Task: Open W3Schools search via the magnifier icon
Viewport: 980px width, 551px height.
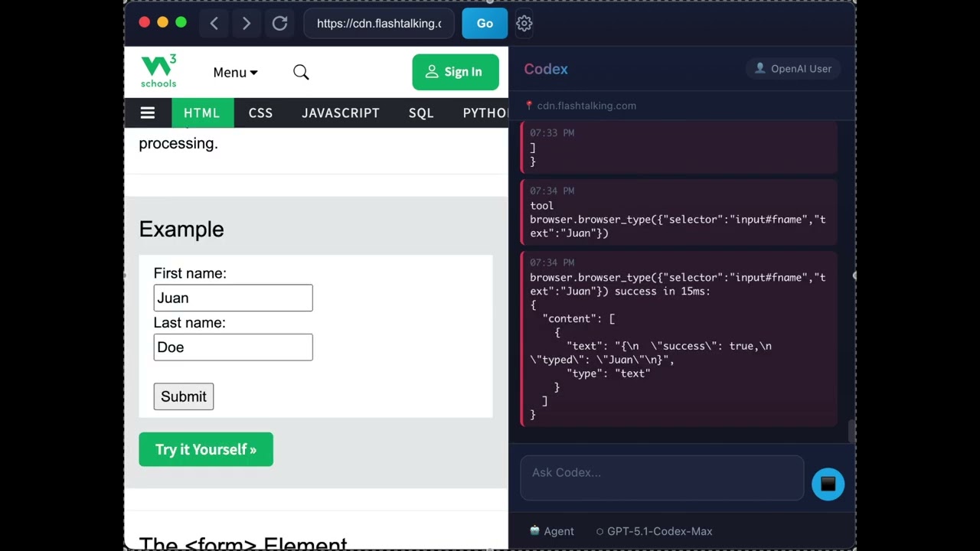Action: point(301,72)
